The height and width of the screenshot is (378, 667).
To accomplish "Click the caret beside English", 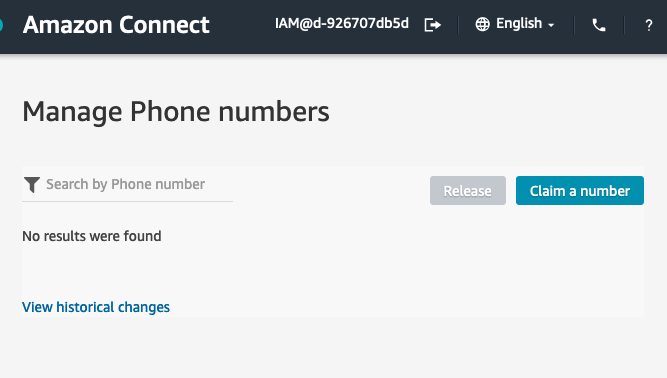I will point(551,26).
